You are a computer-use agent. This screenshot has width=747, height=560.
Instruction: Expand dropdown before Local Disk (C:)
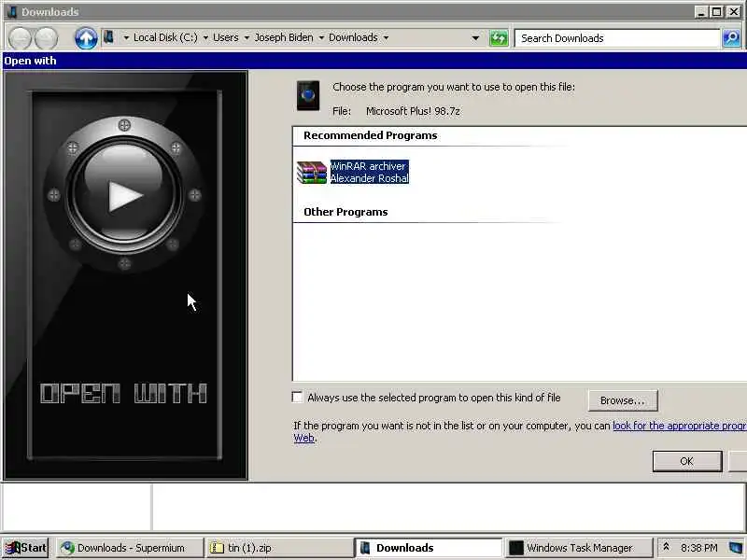pyautogui.click(x=126, y=37)
